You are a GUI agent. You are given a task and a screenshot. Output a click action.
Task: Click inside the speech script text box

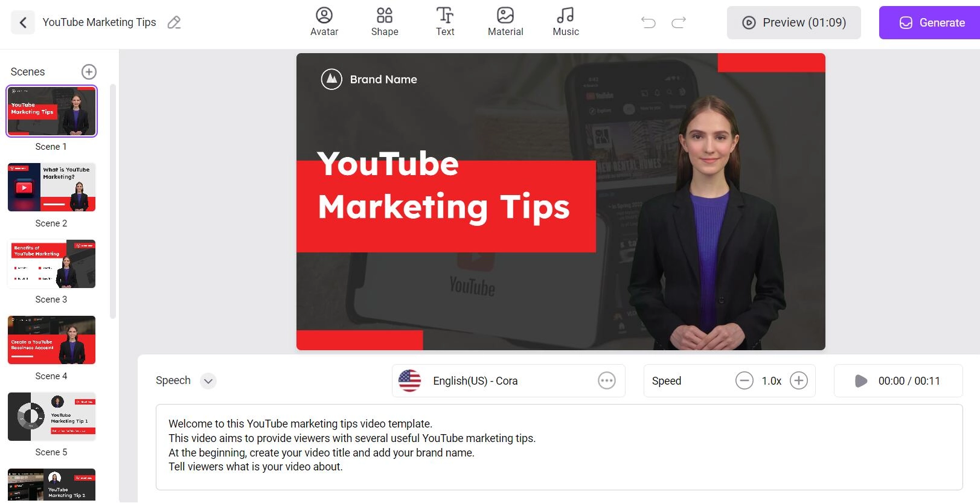[559, 447]
